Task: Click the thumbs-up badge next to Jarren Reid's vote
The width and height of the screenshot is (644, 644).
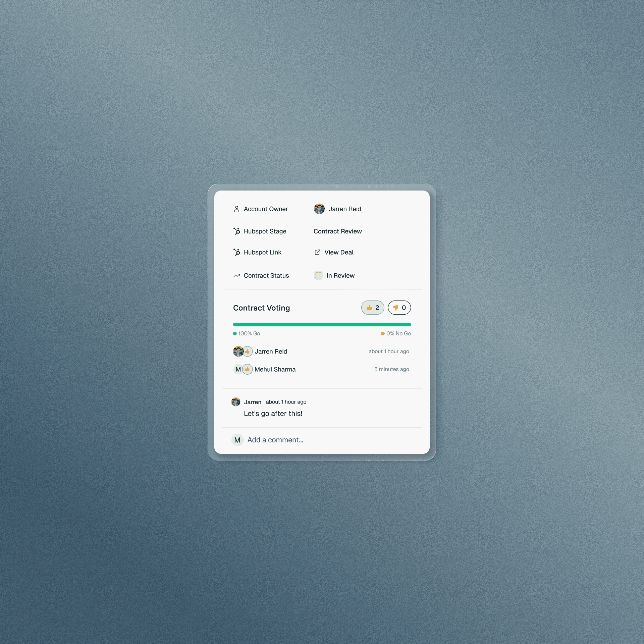Action: point(247,352)
